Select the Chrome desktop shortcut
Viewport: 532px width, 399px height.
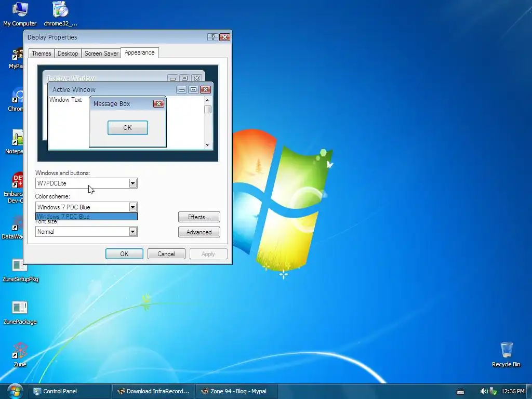pyautogui.click(x=15, y=100)
